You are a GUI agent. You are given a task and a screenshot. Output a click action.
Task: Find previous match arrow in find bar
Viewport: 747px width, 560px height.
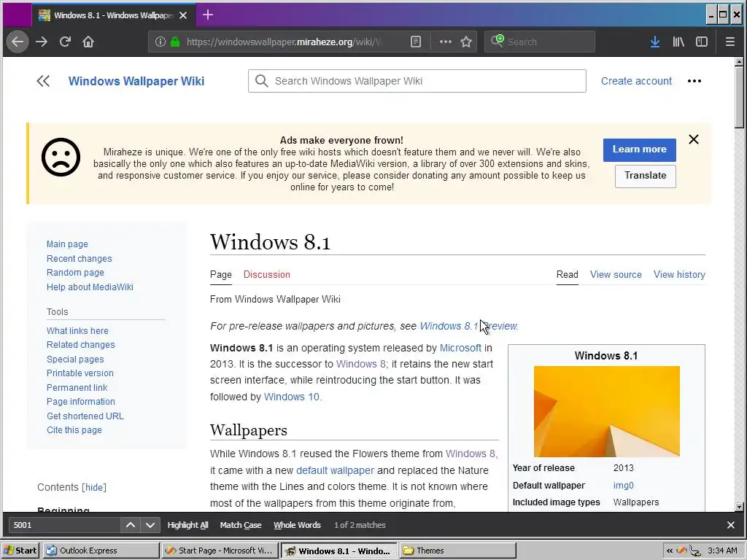pyautogui.click(x=130, y=525)
